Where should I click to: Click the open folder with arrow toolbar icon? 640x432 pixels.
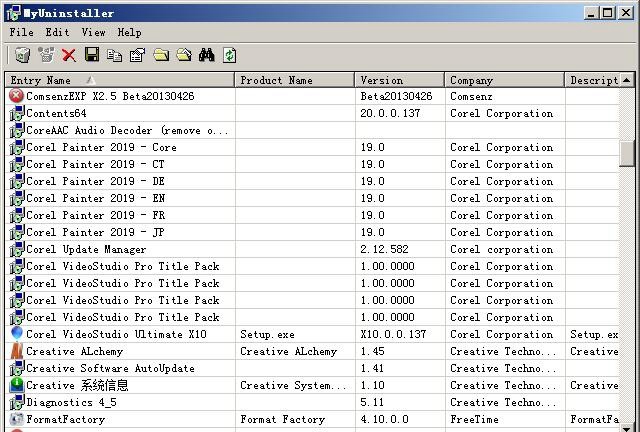(x=184, y=55)
